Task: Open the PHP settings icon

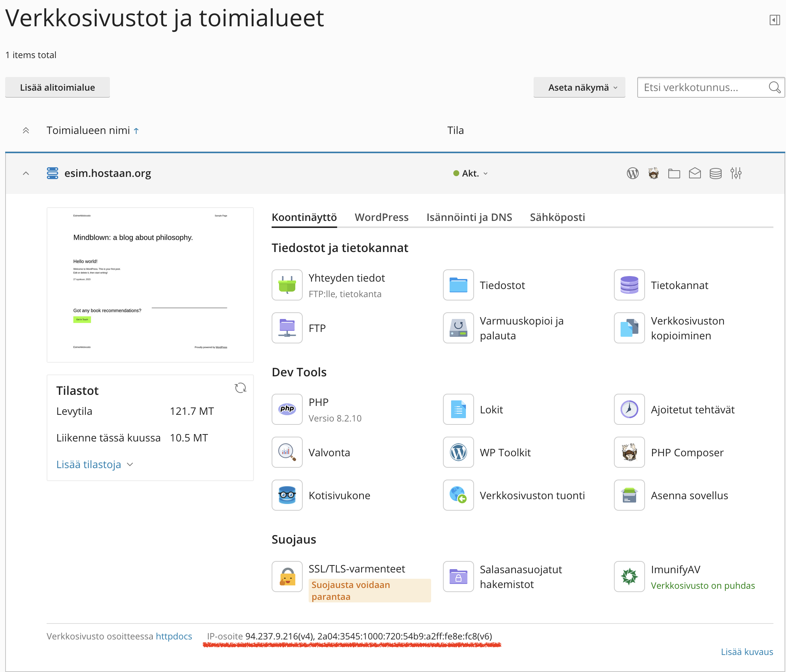Action: click(287, 409)
